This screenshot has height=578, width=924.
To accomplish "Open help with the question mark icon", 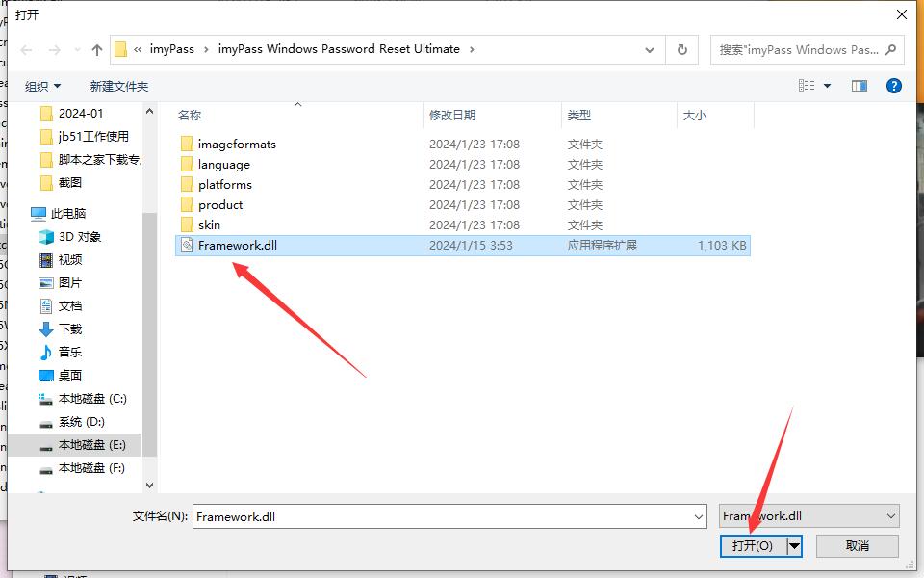I will click(x=893, y=86).
